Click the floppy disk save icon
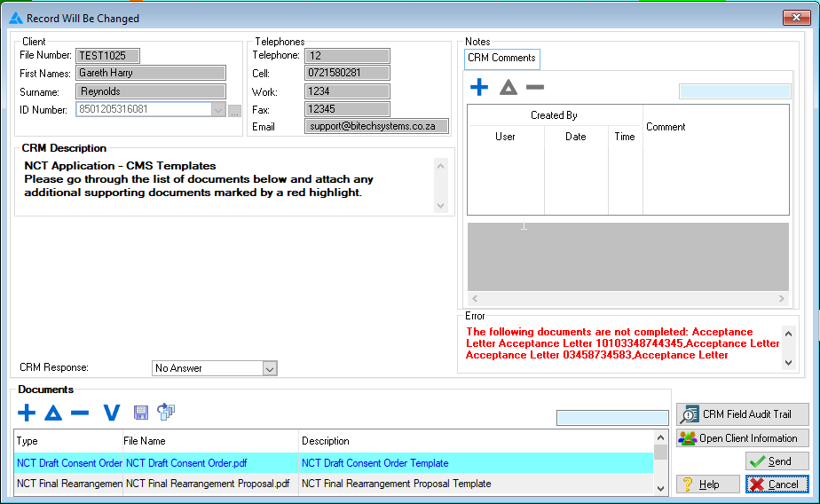The image size is (820, 504). 141,413
